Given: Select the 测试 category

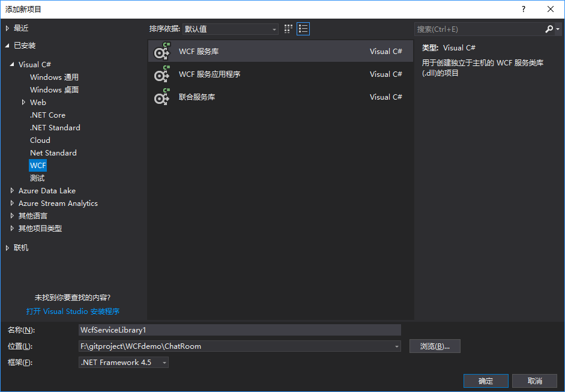Looking at the screenshot, I should tap(37, 178).
